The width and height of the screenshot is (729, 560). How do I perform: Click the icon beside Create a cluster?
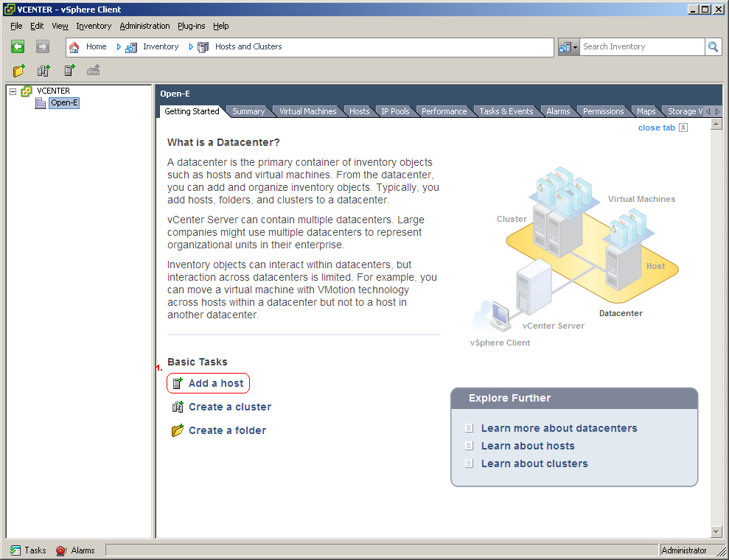point(178,407)
